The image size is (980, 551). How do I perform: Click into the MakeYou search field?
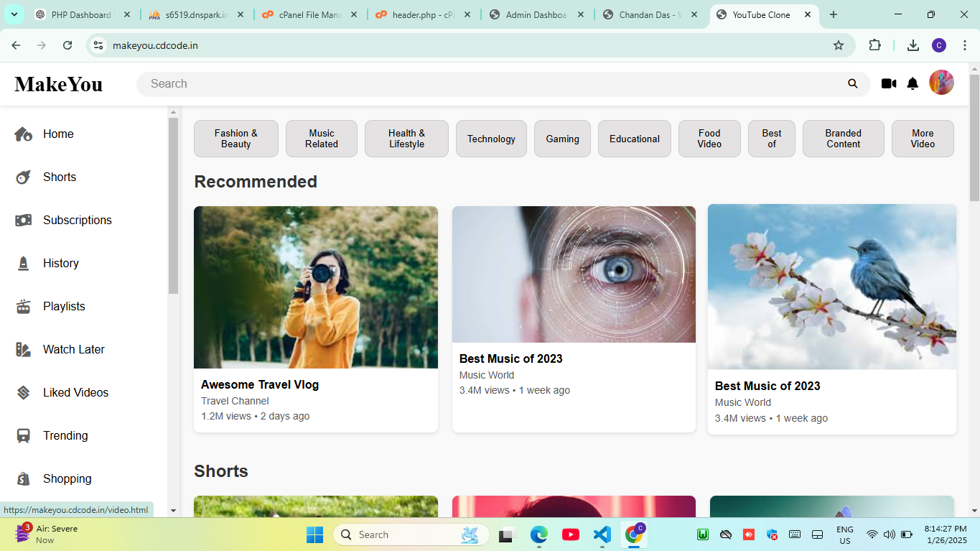[488, 84]
